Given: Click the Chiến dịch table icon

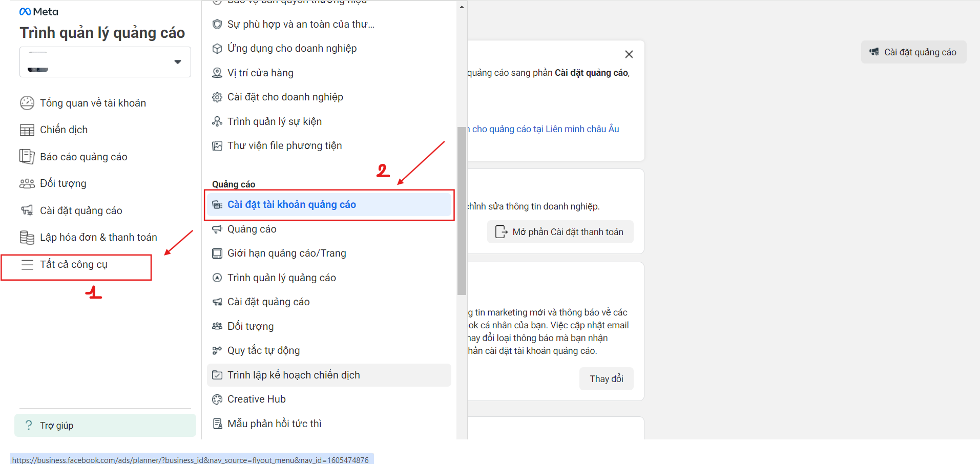Looking at the screenshot, I should pos(27,130).
